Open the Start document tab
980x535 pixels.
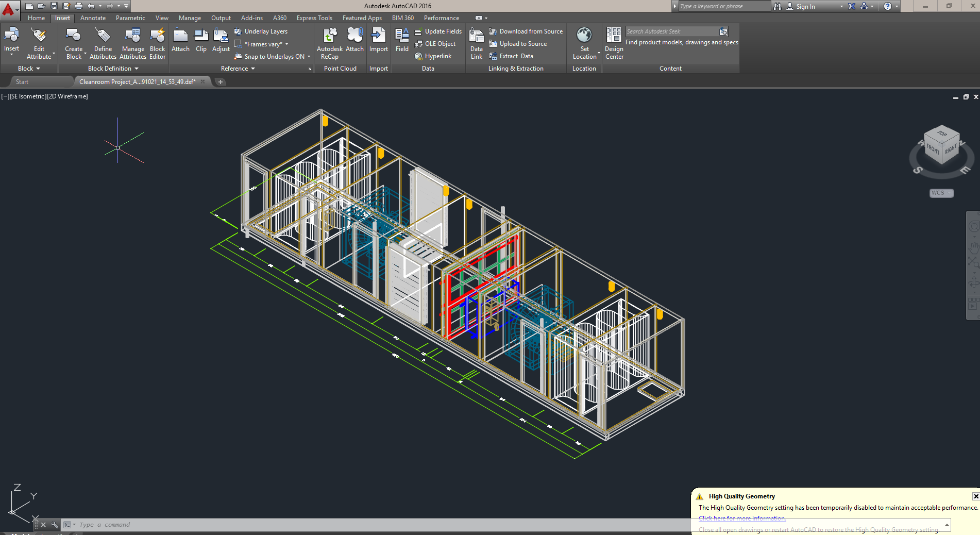tap(22, 82)
